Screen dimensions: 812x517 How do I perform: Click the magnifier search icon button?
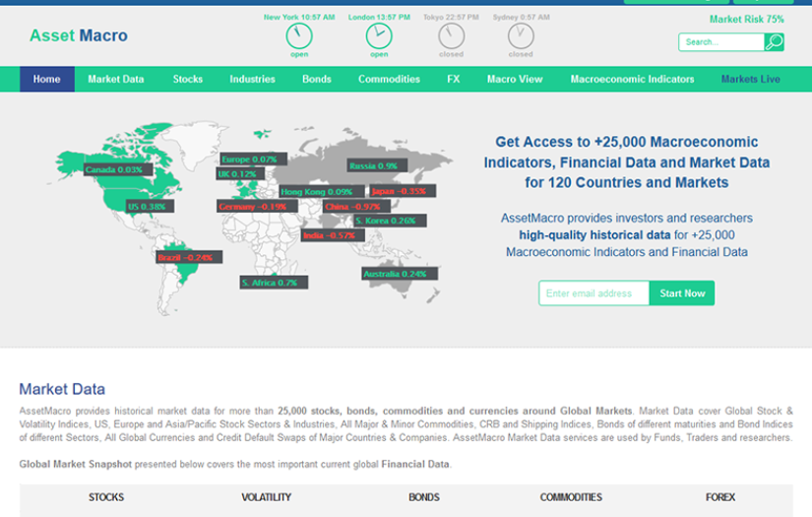(x=775, y=42)
